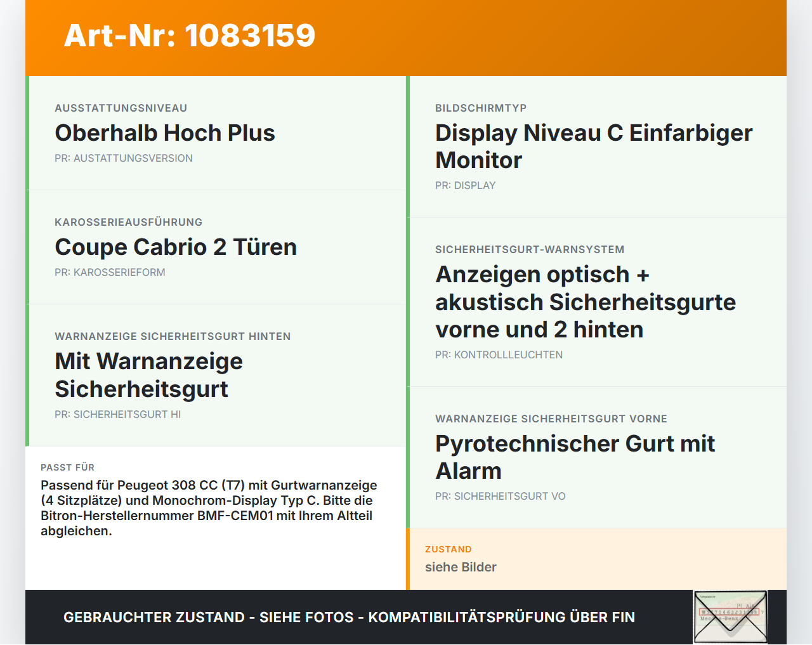This screenshot has width=812, height=645.
Task: Click 'GEBRAUCHTER ZUSTAND - SIEHE FOTOS' footer banner text
Action: point(349,617)
